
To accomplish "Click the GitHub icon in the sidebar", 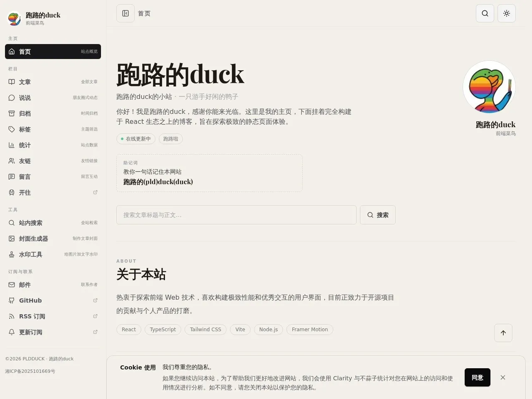I will pyautogui.click(x=12, y=300).
